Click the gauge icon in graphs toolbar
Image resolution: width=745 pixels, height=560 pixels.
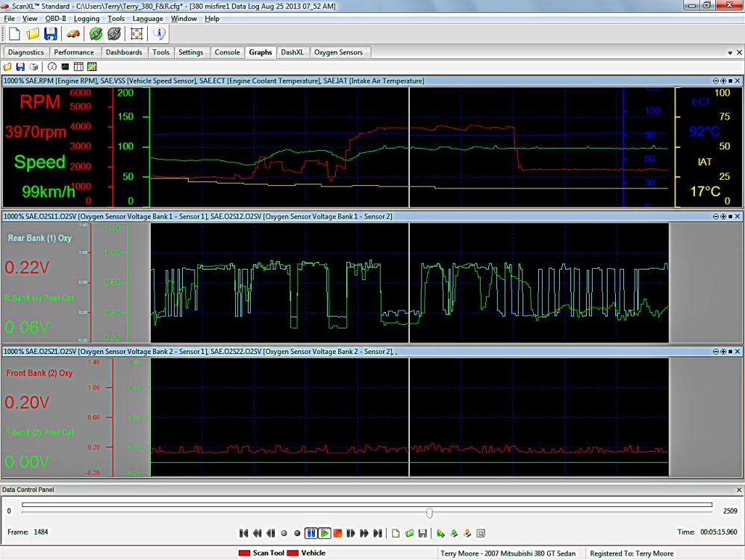click(x=52, y=66)
